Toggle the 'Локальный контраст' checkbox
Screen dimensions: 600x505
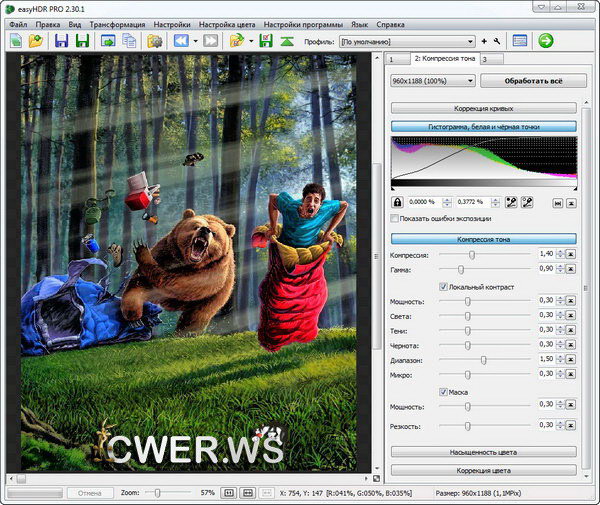click(x=443, y=287)
